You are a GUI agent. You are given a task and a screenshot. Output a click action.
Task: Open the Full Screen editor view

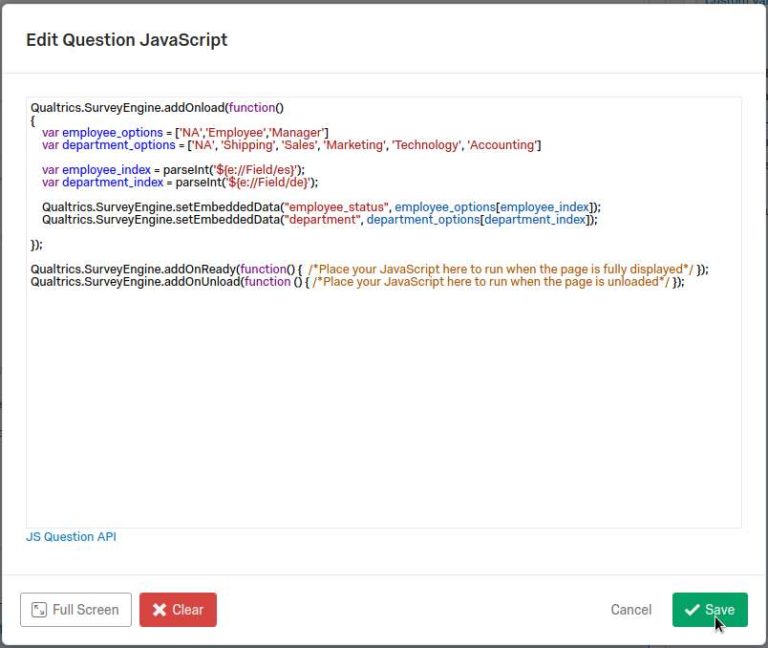coord(76,610)
